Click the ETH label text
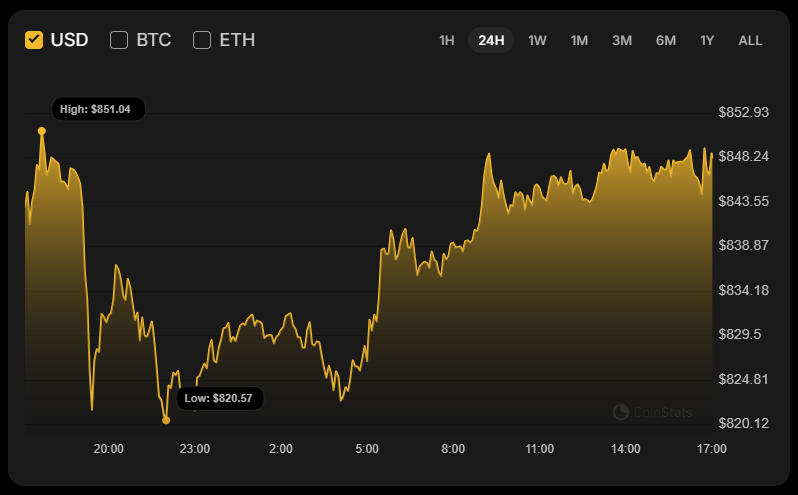The image size is (798, 495). click(x=237, y=40)
